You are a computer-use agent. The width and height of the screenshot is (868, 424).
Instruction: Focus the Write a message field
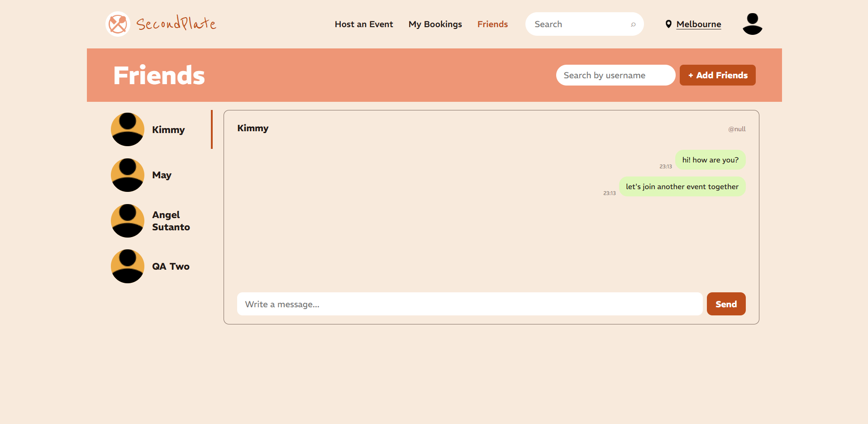coord(470,304)
